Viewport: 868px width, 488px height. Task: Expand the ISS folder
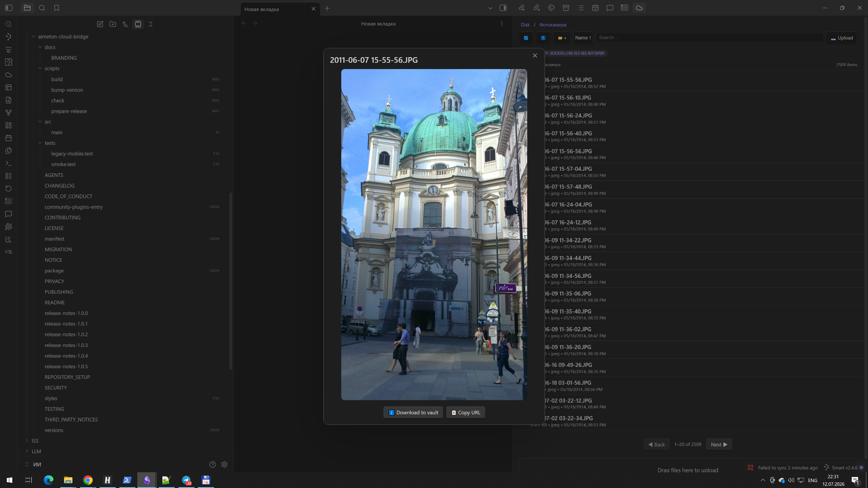(x=27, y=441)
